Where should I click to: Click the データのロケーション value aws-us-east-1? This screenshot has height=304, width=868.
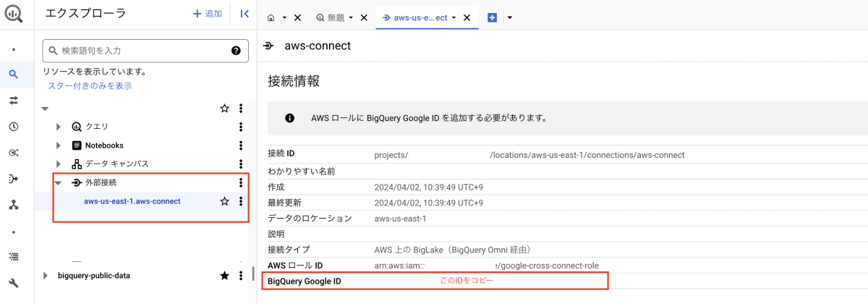point(401,219)
